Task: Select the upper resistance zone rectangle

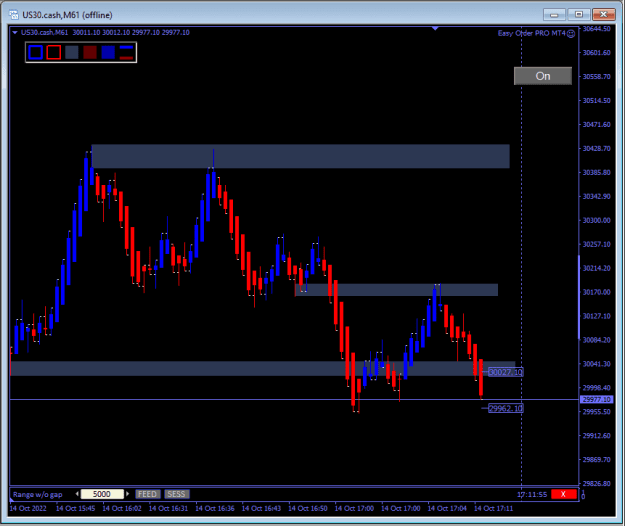Action: click(x=301, y=156)
